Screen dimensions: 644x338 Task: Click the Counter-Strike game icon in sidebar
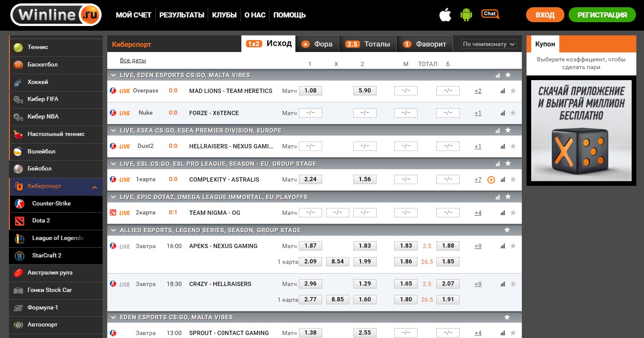20,204
